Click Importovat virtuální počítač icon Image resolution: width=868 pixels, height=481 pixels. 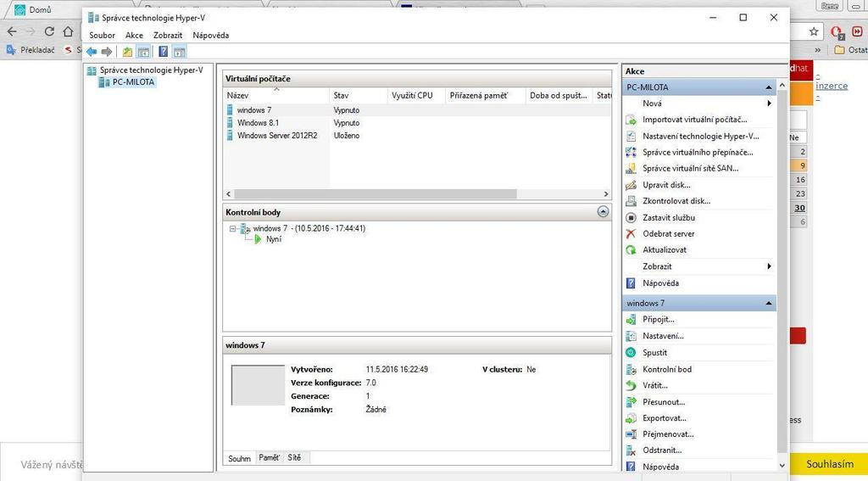coord(631,120)
